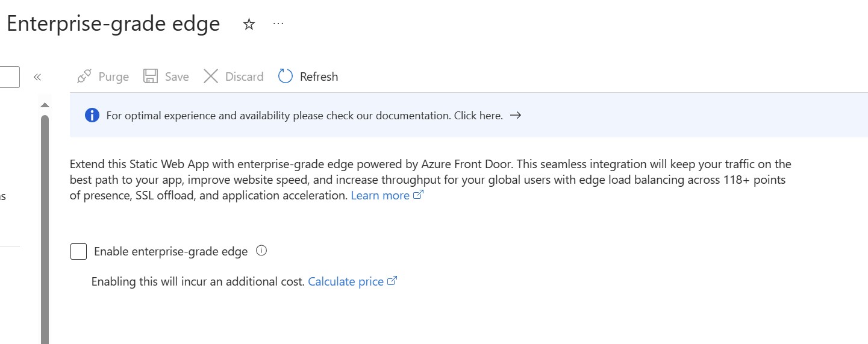
Task: Click the sidebar scroll up arrow
Action: pos(45,105)
